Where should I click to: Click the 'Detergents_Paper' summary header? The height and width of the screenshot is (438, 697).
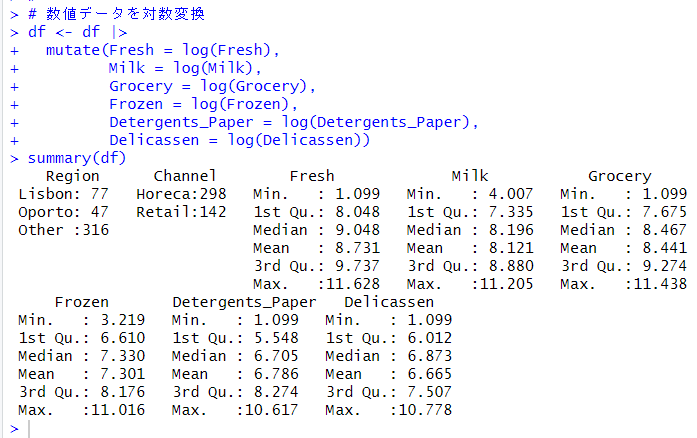click(x=244, y=302)
